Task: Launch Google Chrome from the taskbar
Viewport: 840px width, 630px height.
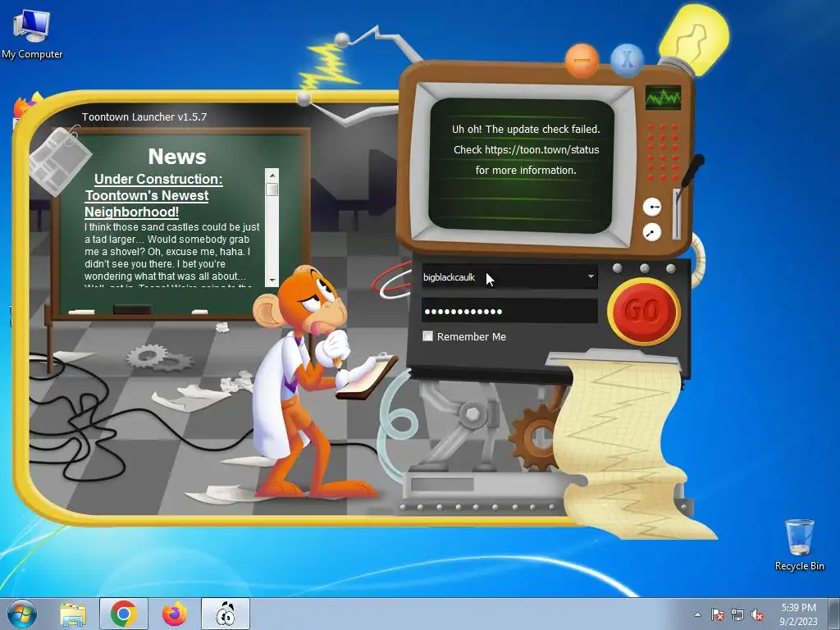Action: coord(124,614)
